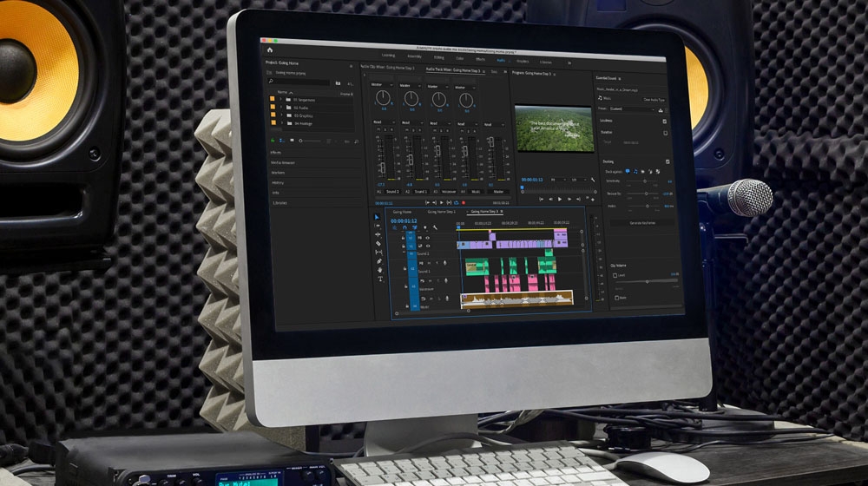Viewport: 868px width, 486px height.
Task: Click the Generate Keyframes button
Action: click(642, 223)
